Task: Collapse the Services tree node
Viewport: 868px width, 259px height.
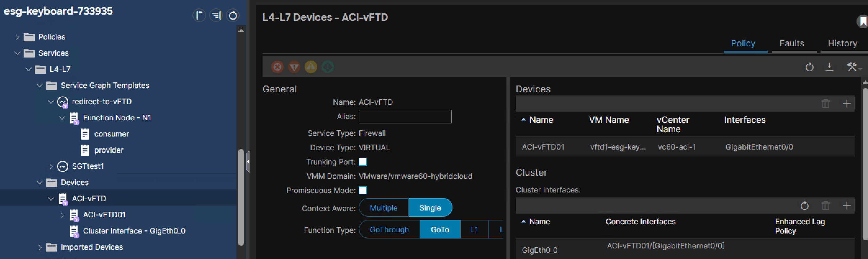Action: (x=17, y=53)
